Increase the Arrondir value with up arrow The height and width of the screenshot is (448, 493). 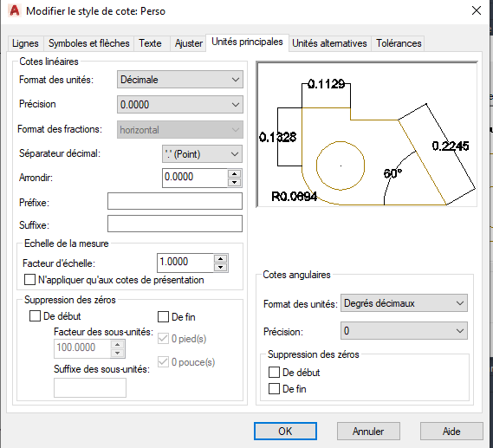click(234, 174)
